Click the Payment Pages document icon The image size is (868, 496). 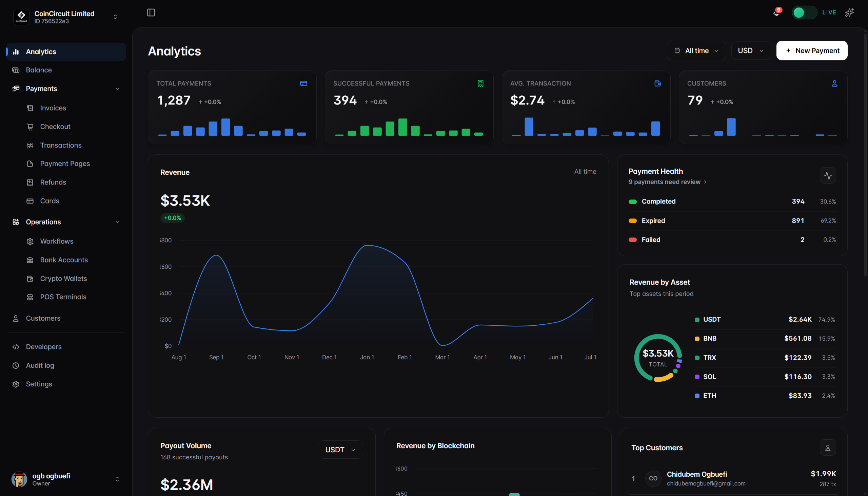30,164
